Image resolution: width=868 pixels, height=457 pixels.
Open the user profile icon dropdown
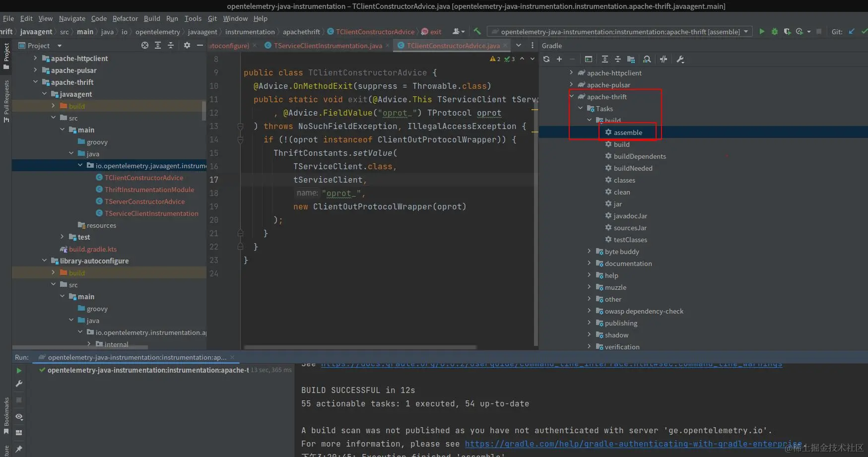[459, 32]
